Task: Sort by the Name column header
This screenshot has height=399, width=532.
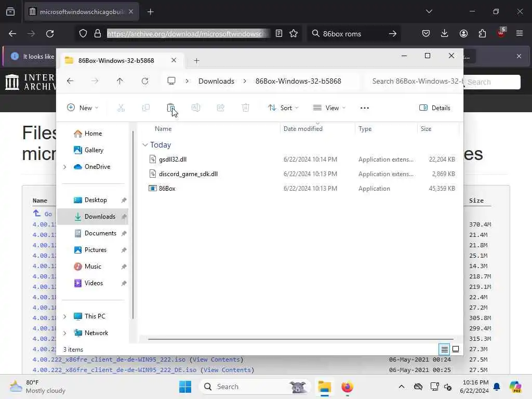Action: [x=163, y=129]
